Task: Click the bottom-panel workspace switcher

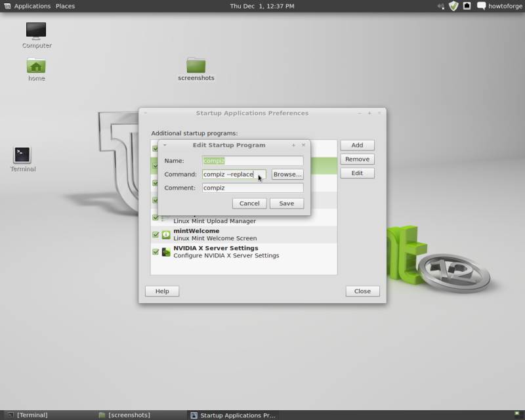Action: tap(518, 415)
